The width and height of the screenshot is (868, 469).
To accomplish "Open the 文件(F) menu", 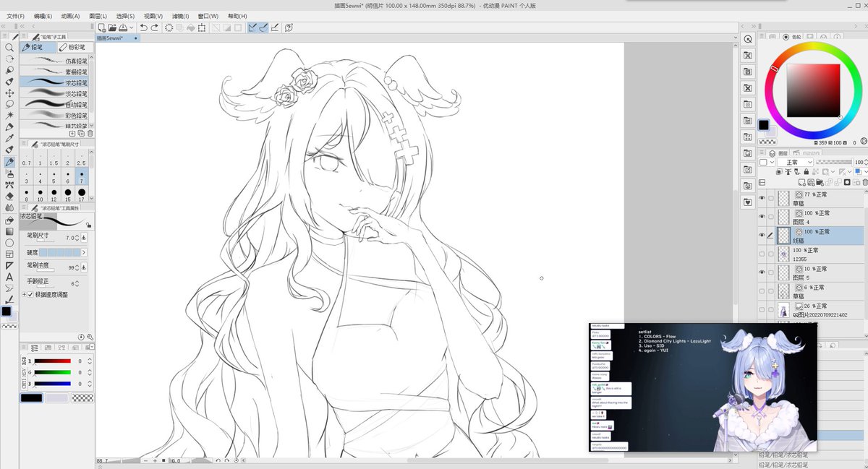I will (15, 15).
